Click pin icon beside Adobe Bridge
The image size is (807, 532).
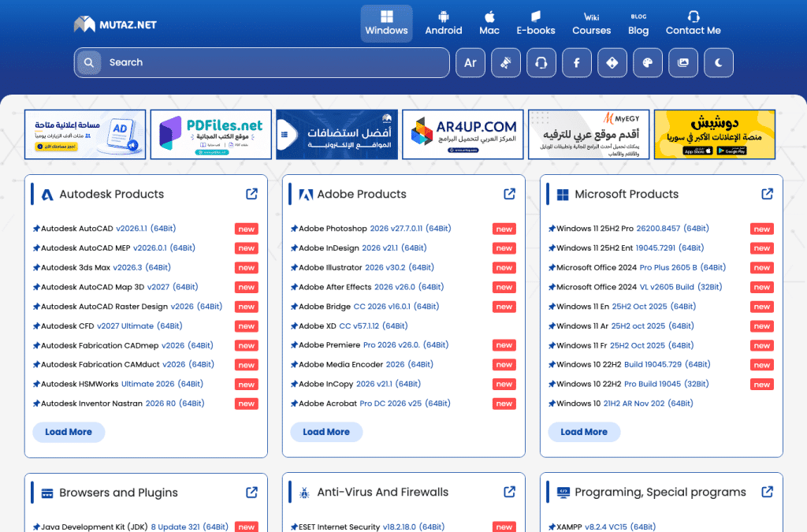[x=294, y=307]
